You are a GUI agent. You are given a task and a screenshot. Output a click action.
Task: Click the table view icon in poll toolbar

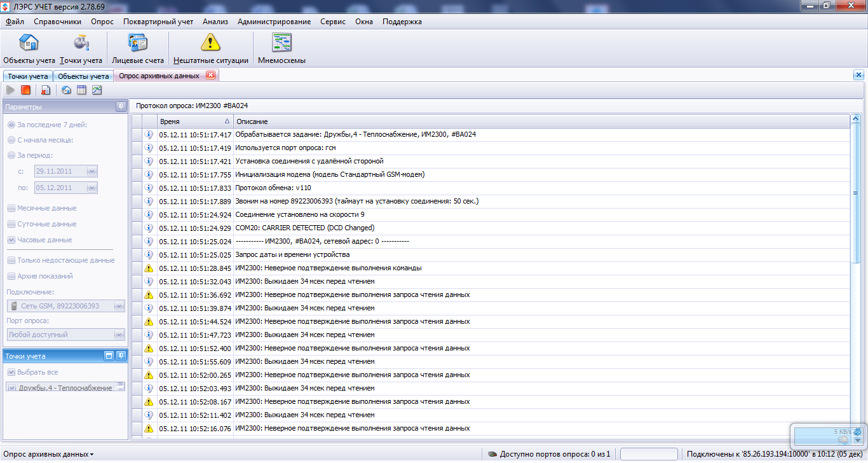[81, 90]
